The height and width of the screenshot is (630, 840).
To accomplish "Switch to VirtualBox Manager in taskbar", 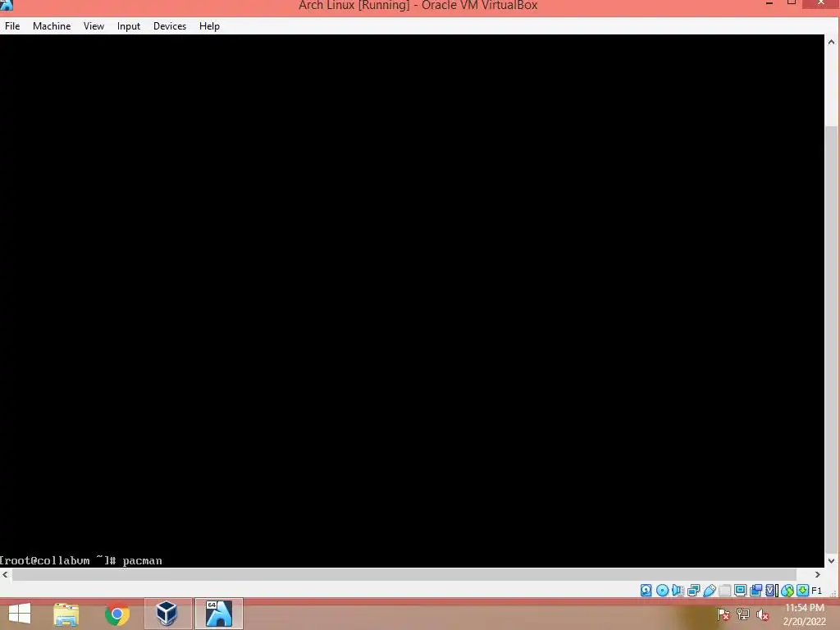I will [x=167, y=614].
